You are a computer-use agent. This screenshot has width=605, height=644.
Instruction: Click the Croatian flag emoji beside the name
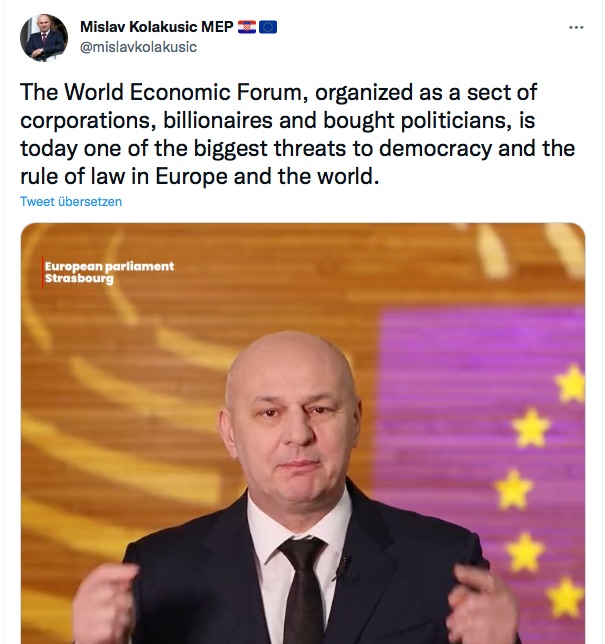[x=248, y=26]
